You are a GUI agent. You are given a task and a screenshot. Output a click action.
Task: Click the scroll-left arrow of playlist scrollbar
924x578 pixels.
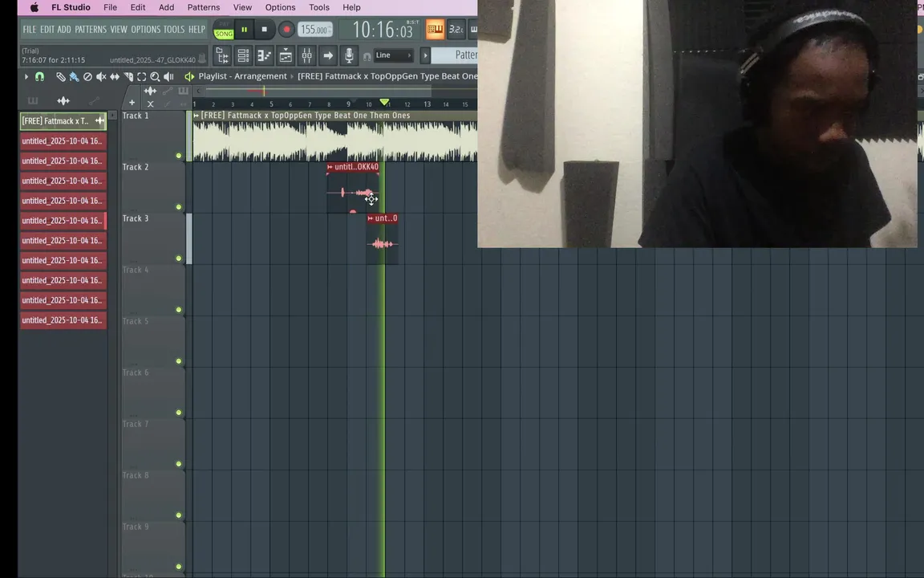(x=199, y=91)
